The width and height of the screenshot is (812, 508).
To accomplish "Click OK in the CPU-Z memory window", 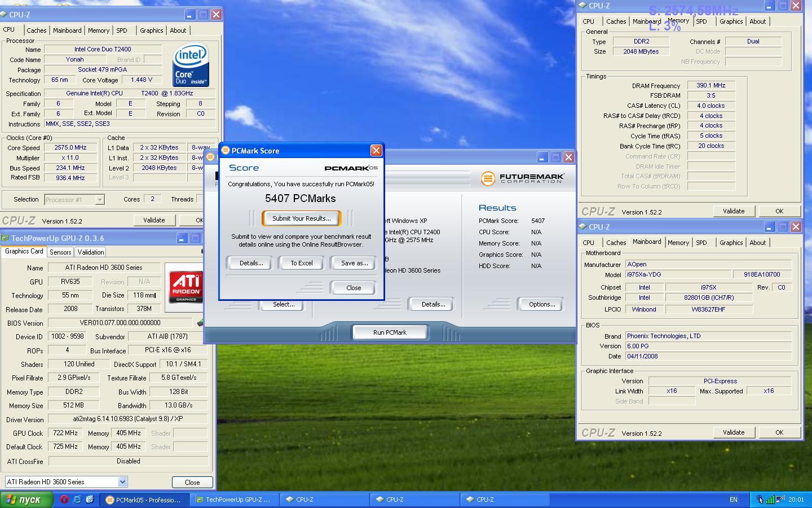I will click(x=779, y=211).
